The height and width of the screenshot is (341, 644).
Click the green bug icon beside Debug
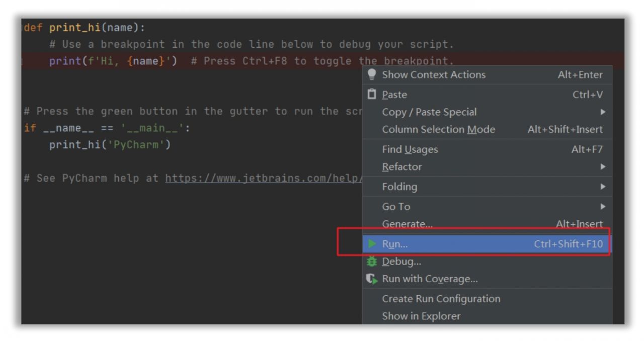point(372,262)
